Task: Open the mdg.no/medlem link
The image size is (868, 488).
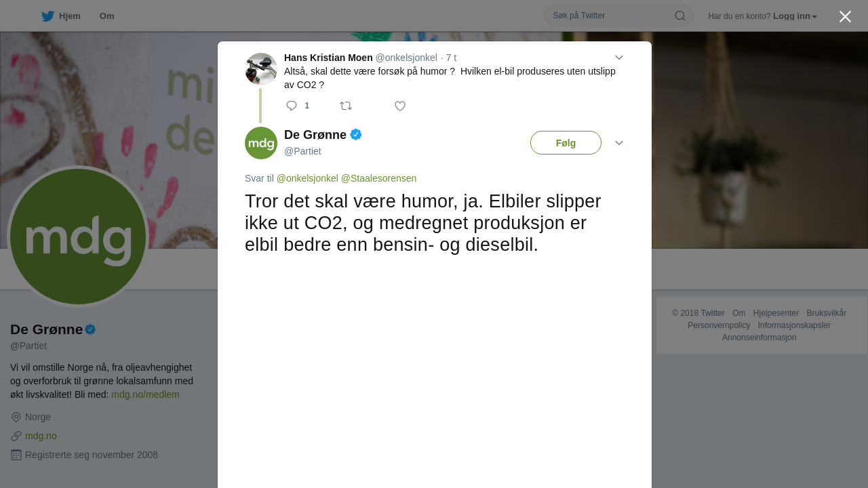Action: click(x=145, y=394)
